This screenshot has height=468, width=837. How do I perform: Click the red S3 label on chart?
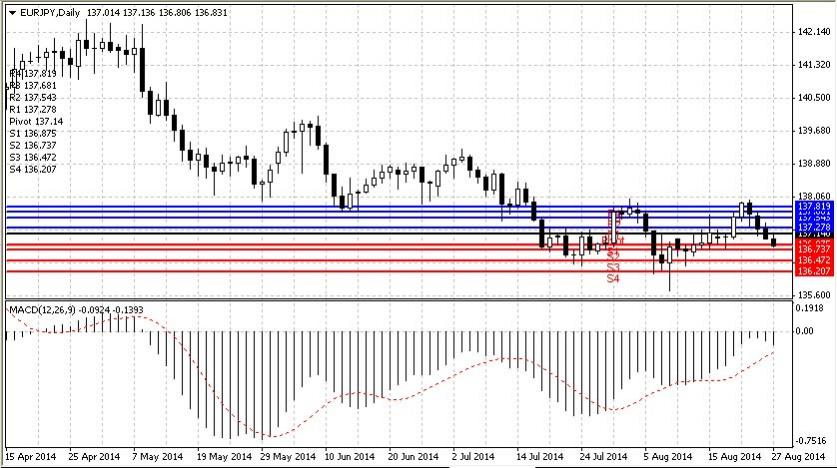point(614,267)
